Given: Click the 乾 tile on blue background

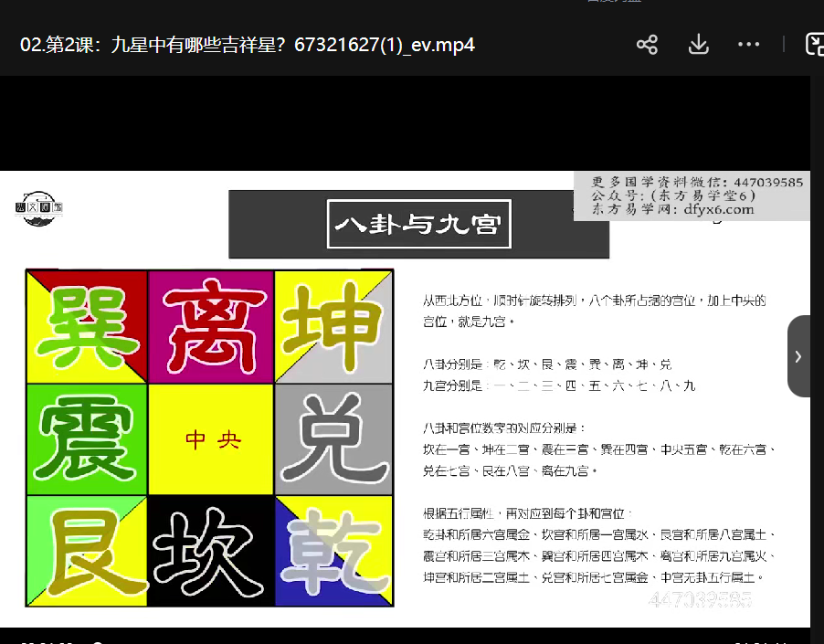Looking at the screenshot, I should pos(333,551).
